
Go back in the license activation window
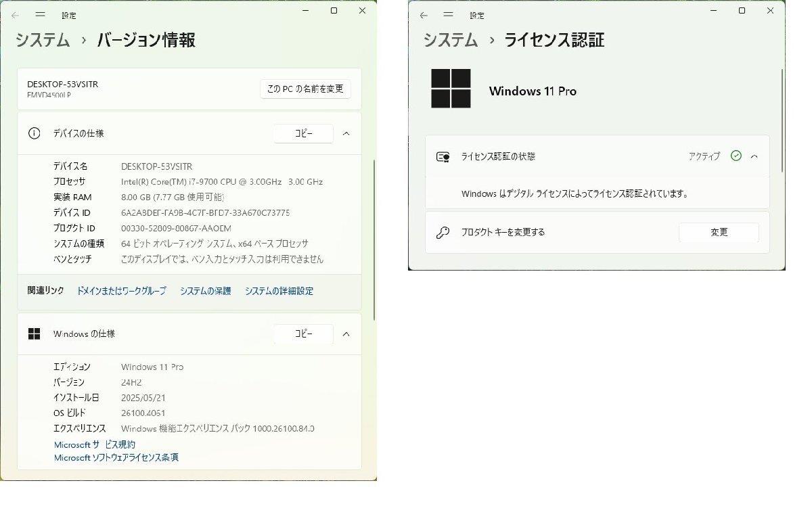[x=424, y=15]
